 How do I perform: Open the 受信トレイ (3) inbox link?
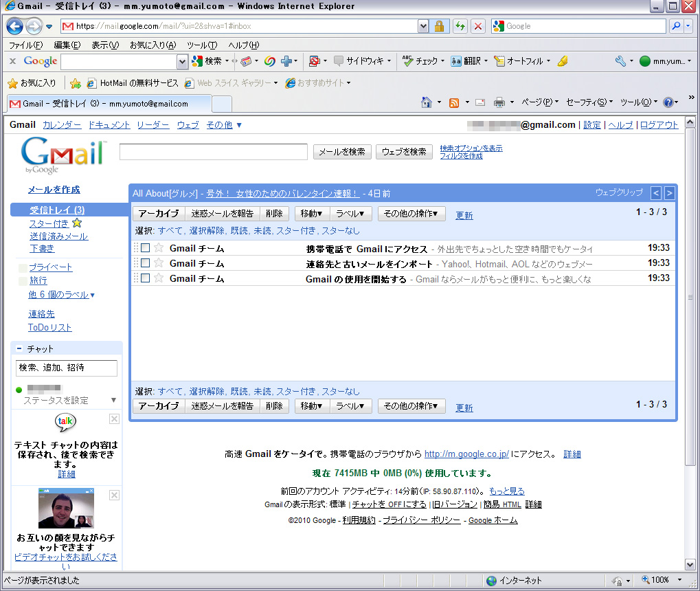57,210
